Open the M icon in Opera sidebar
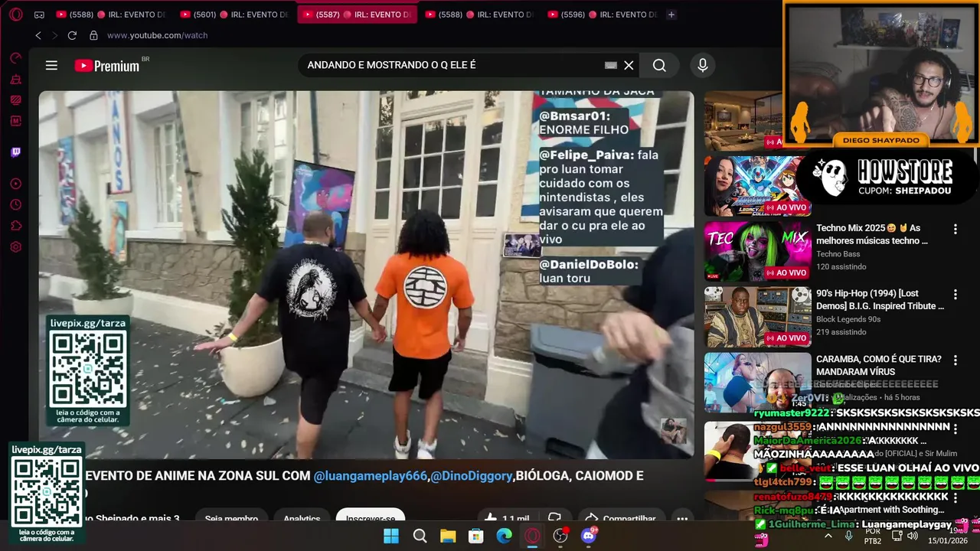This screenshot has height=551, width=980. (x=16, y=120)
